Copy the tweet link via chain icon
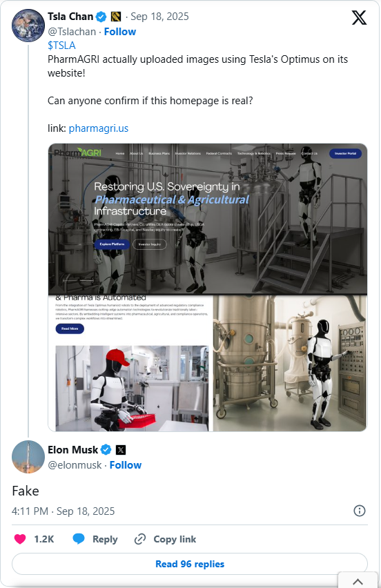Image resolution: width=381 pixels, height=588 pixels. (140, 539)
